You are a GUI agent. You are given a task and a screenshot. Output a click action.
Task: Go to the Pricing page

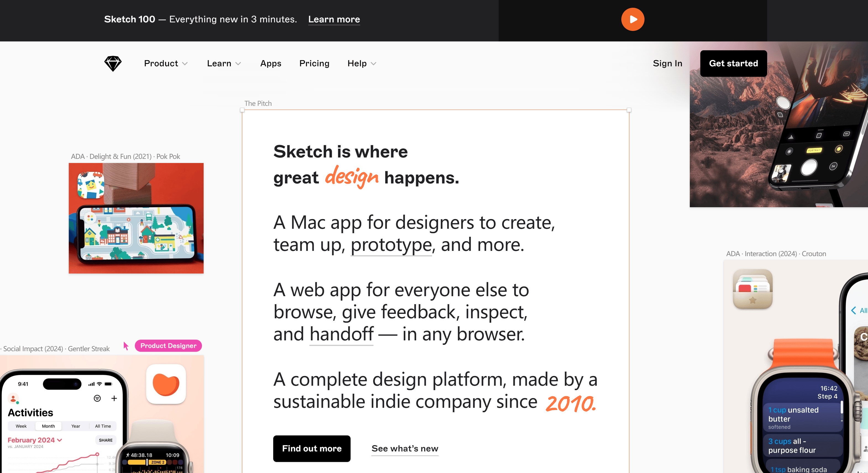pyautogui.click(x=314, y=63)
